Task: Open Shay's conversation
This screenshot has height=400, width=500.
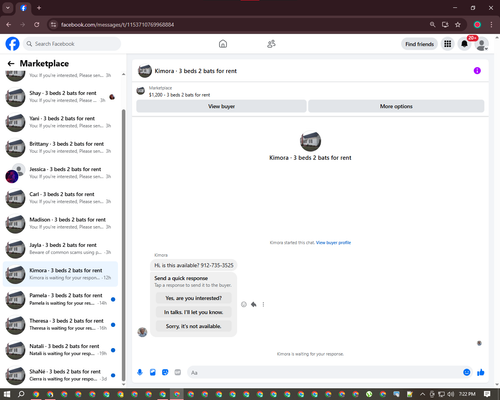Action: 60,97
